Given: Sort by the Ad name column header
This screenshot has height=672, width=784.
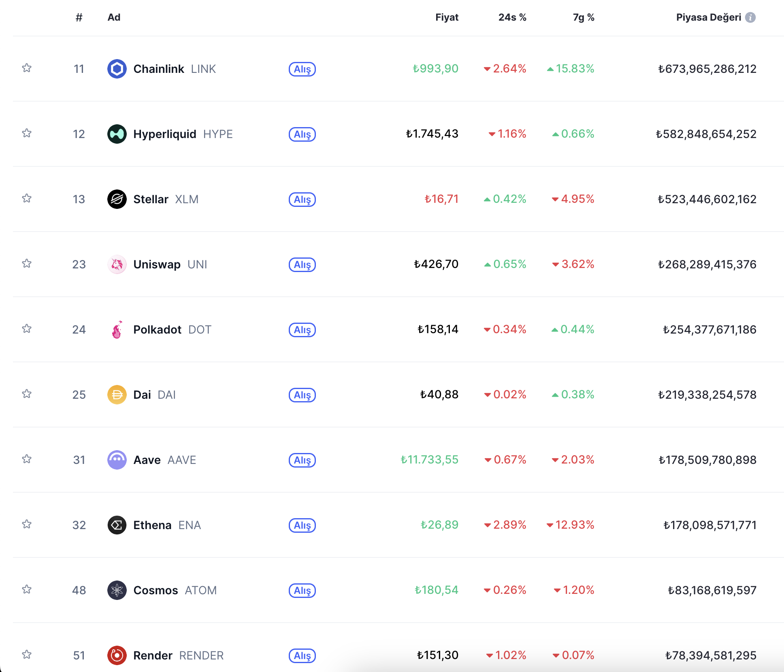Looking at the screenshot, I should click(114, 17).
